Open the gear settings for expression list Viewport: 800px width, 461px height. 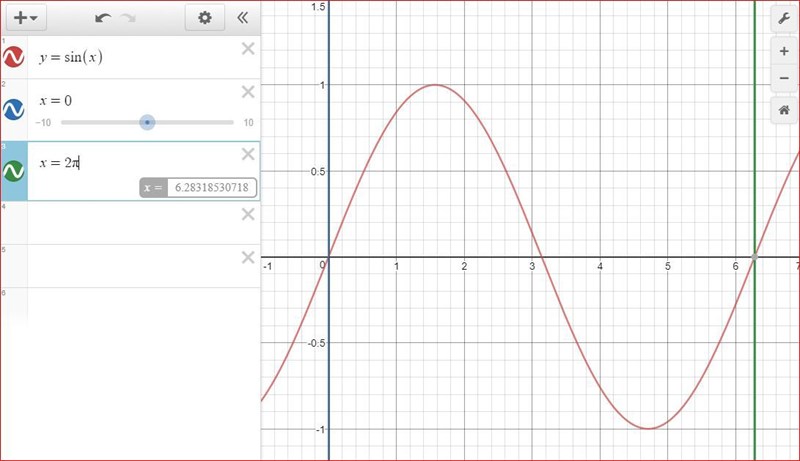click(205, 18)
